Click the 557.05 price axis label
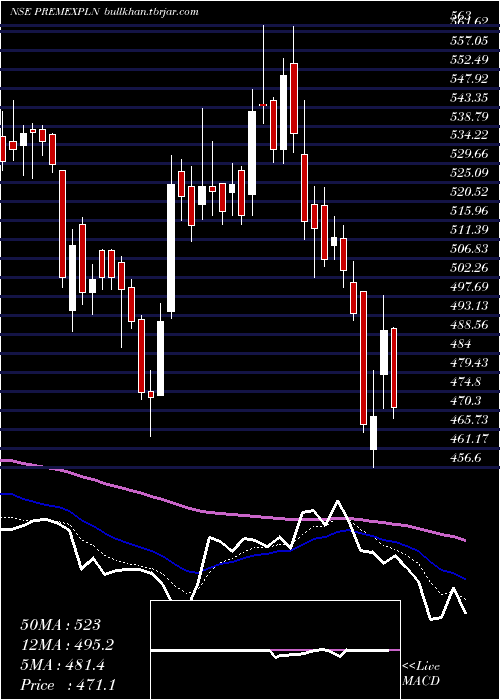This screenshot has width=500, height=700. (x=468, y=41)
